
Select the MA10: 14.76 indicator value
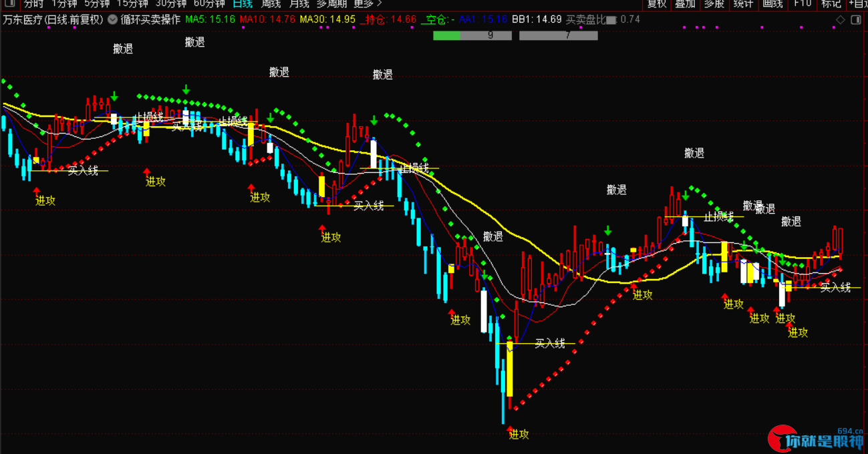(x=267, y=19)
